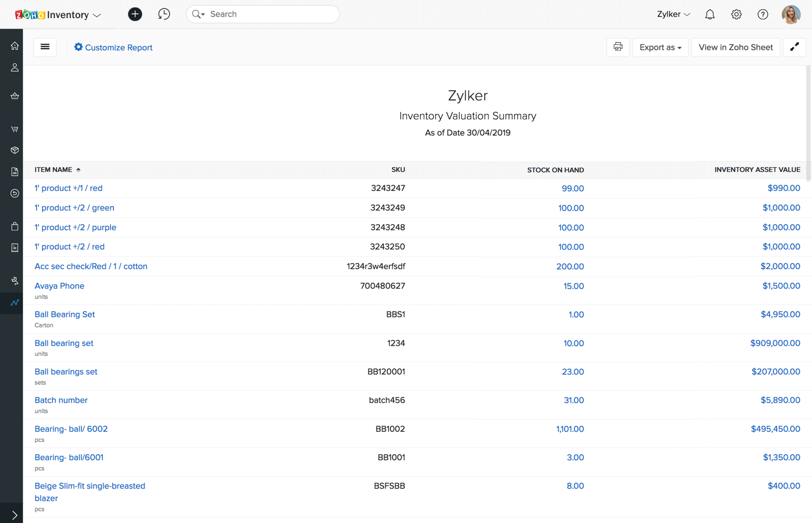Expand sidebar with bottom chevron arrow
This screenshot has width=812, height=523.
15,515
